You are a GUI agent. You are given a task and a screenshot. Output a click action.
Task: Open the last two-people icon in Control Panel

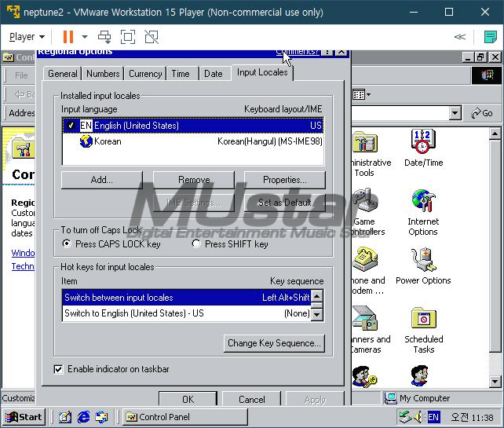coord(420,375)
